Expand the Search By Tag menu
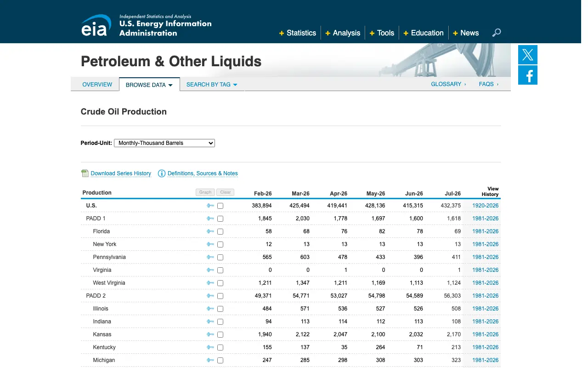 coord(212,85)
